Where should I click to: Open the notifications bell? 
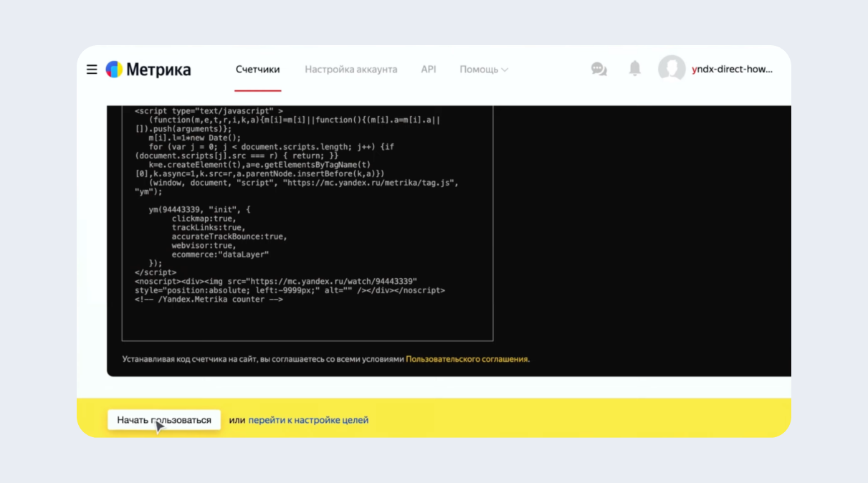pyautogui.click(x=634, y=69)
